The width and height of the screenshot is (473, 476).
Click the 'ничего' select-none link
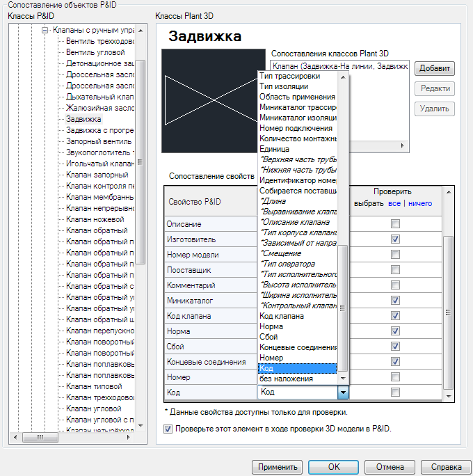(x=420, y=203)
